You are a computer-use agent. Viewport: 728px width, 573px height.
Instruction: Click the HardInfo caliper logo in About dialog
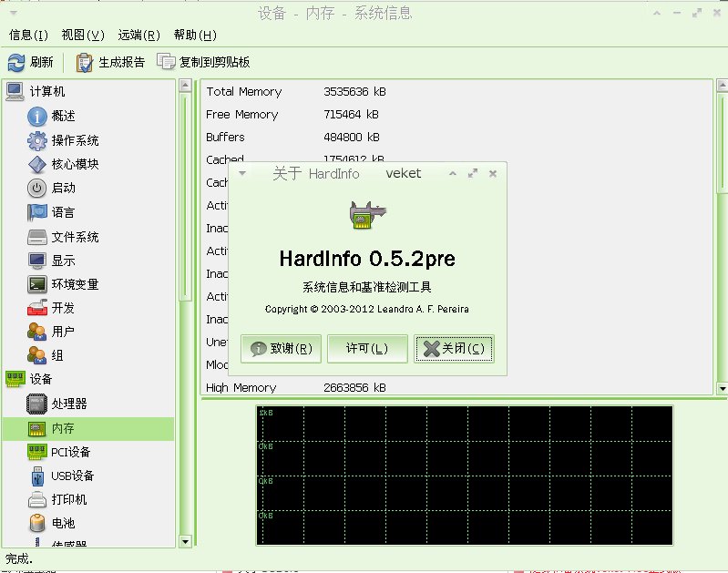(367, 215)
